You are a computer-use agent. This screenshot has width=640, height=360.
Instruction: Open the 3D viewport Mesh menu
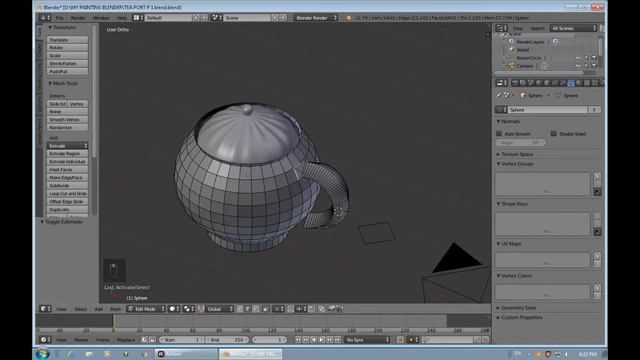(x=116, y=309)
